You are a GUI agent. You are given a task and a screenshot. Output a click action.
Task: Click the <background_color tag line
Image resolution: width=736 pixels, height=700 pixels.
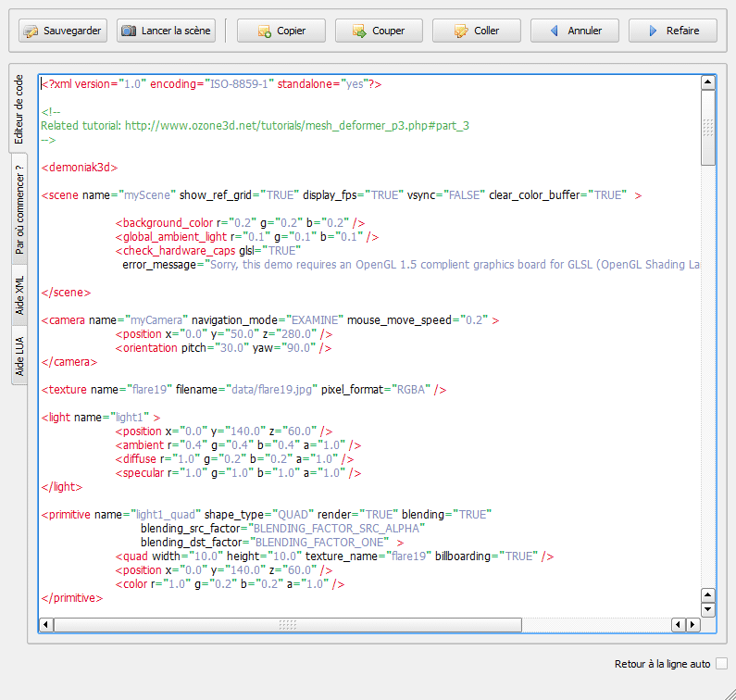coord(240,223)
